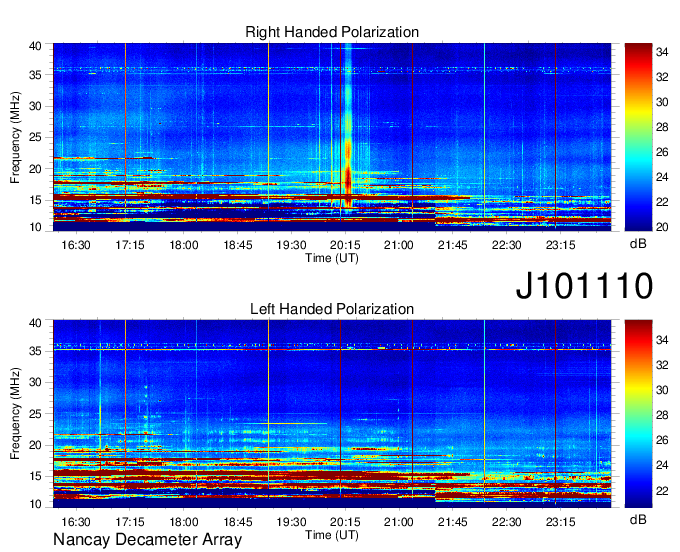Click the 21:45 tick on right-handed time axis
The image size is (680, 552).
pyautogui.click(x=453, y=245)
